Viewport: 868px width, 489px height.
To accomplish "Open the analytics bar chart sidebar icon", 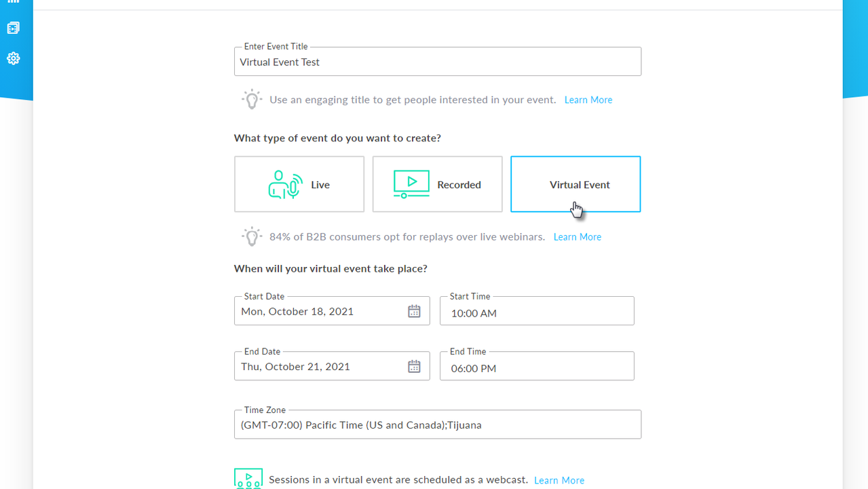I will coord(13,2).
